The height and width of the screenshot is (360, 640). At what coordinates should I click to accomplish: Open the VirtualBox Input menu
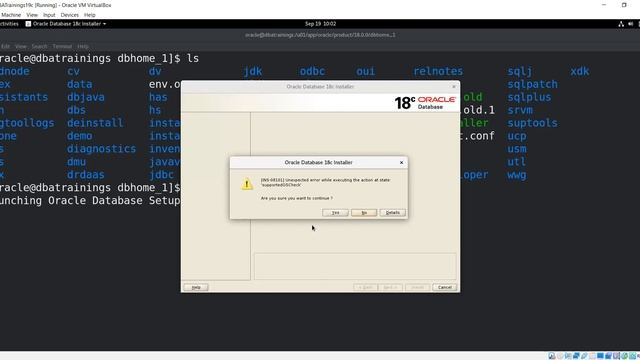pos(49,15)
